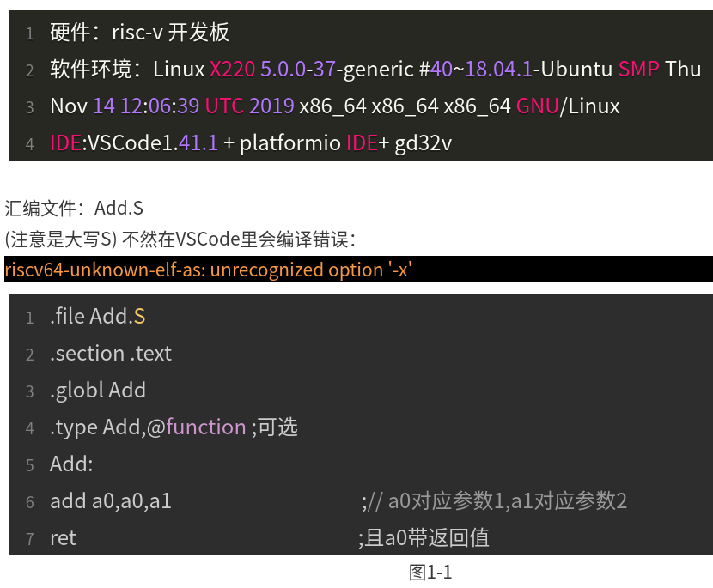Click the VSCode compile error note paragraph
The image size is (713, 588).
tap(180, 239)
